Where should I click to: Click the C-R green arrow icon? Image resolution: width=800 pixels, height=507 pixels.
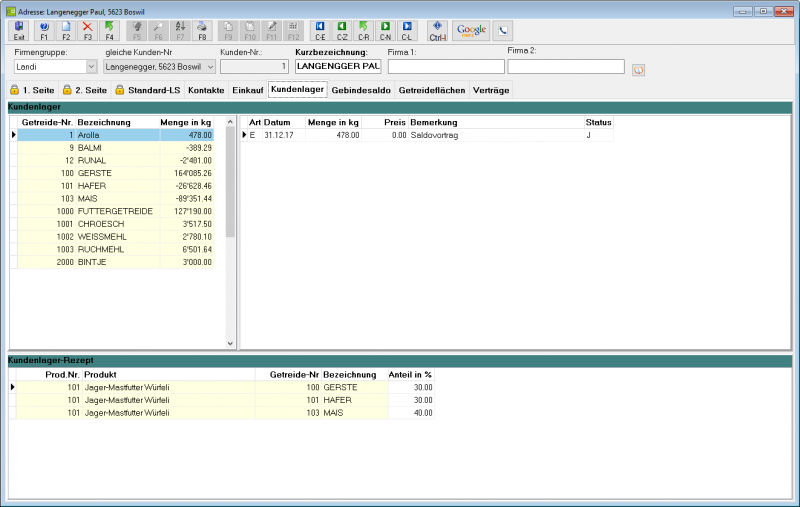point(363,31)
